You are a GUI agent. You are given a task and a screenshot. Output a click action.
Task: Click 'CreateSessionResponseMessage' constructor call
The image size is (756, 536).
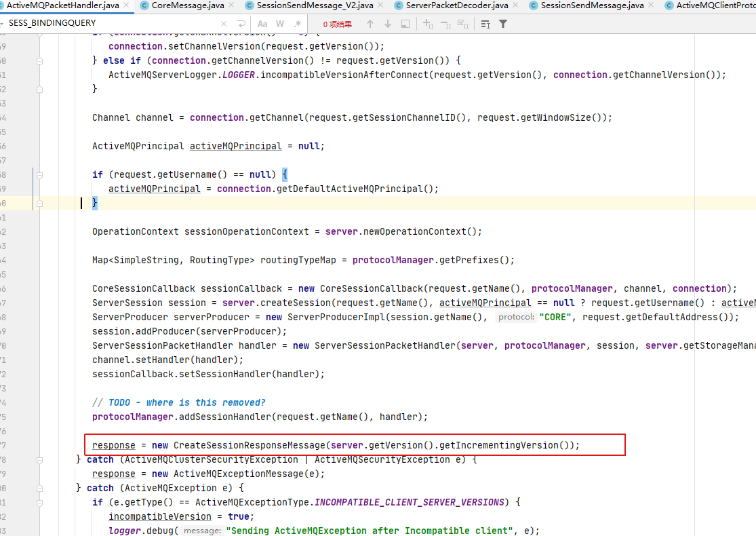point(250,445)
